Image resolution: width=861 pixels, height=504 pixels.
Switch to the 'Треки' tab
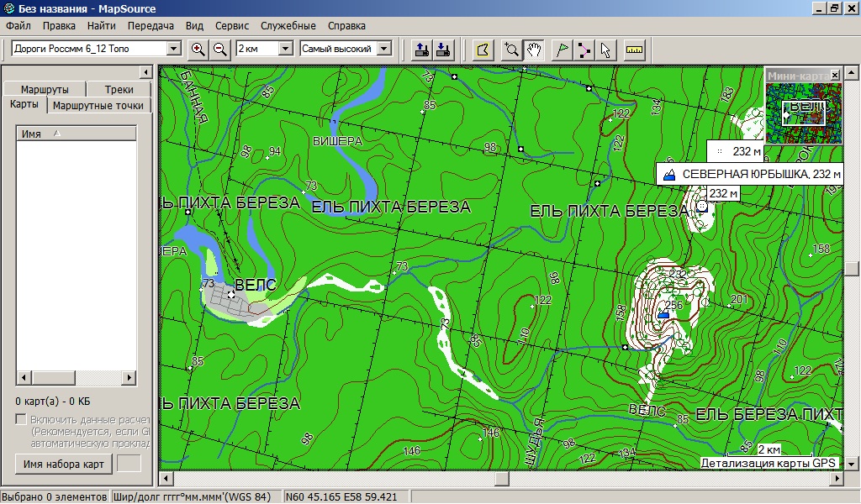point(119,90)
